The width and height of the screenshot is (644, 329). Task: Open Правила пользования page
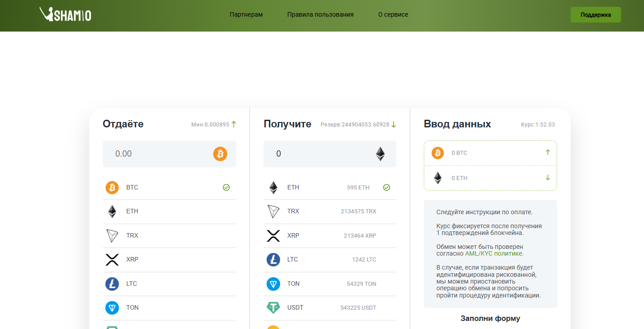tap(320, 14)
